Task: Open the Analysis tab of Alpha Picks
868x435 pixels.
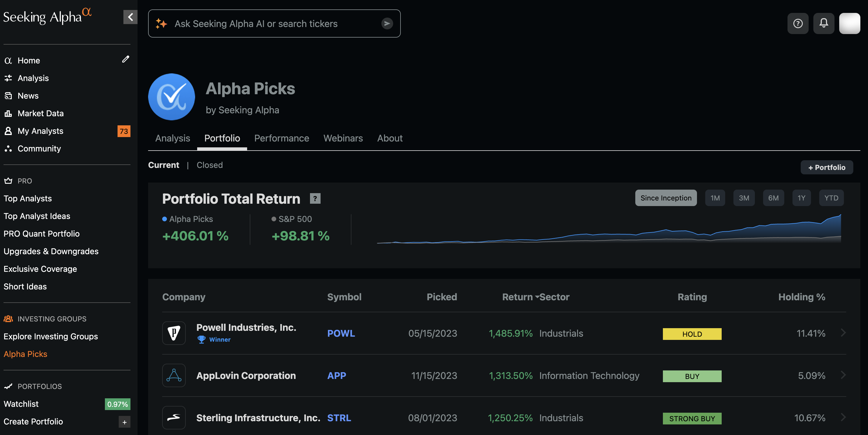Action: tap(172, 138)
